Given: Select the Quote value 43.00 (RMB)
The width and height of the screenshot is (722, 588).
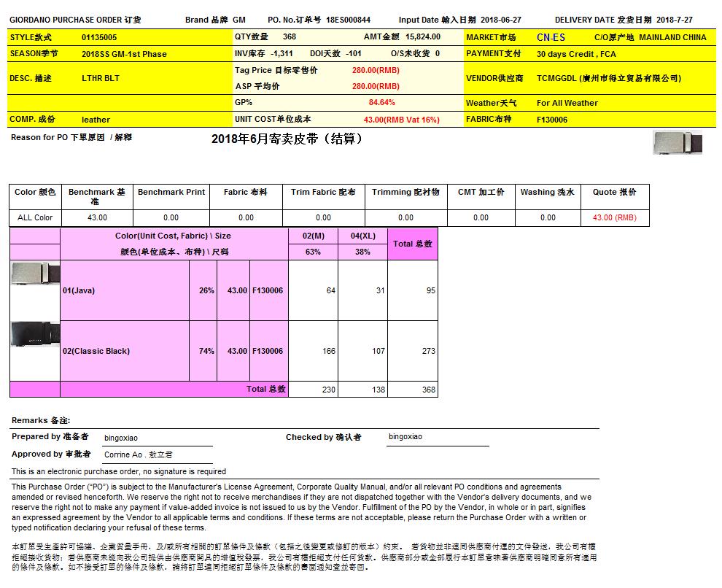Looking at the screenshot, I should (614, 217).
